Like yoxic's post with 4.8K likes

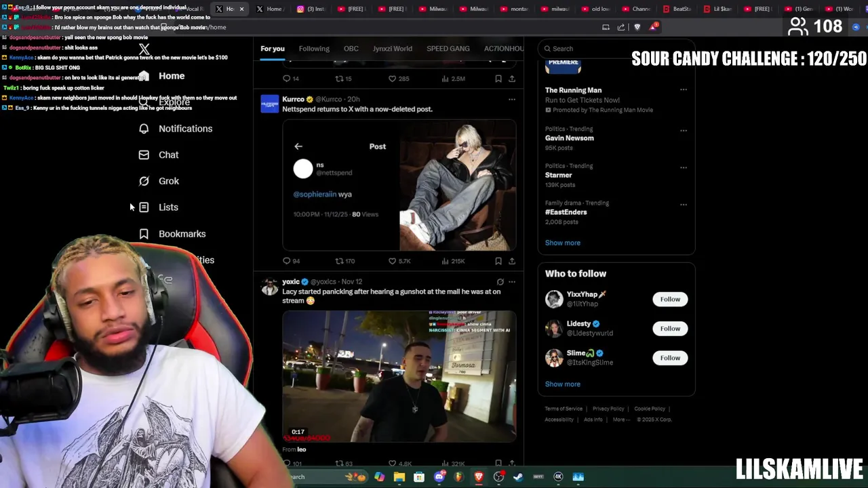(x=399, y=464)
